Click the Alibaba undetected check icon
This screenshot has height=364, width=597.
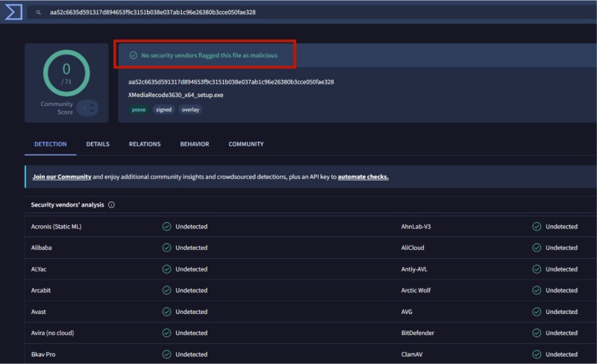166,248
